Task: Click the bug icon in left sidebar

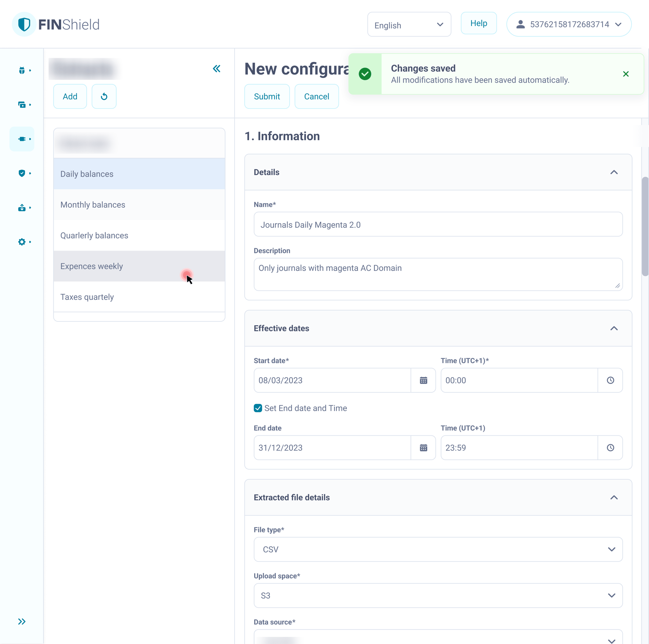Action: (22, 70)
